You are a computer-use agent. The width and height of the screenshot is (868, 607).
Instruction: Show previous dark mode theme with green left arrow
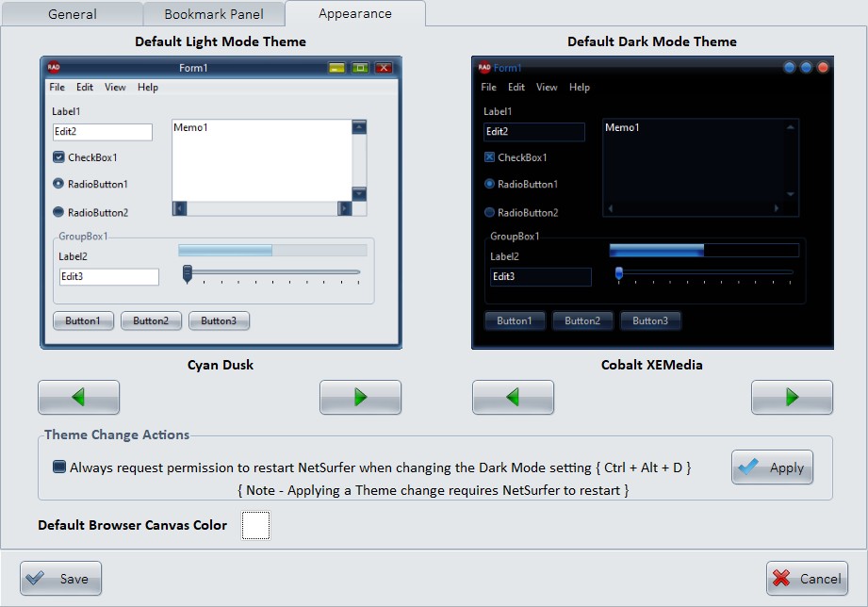pos(513,398)
